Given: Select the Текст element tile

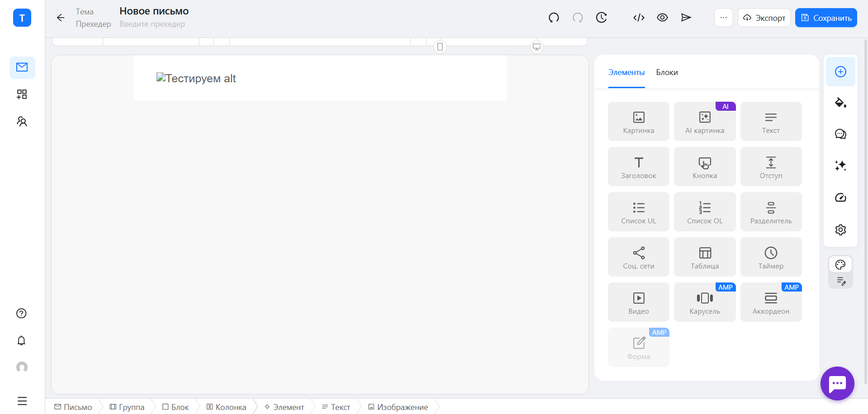Looking at the screenshot, I should pos(771,121).
